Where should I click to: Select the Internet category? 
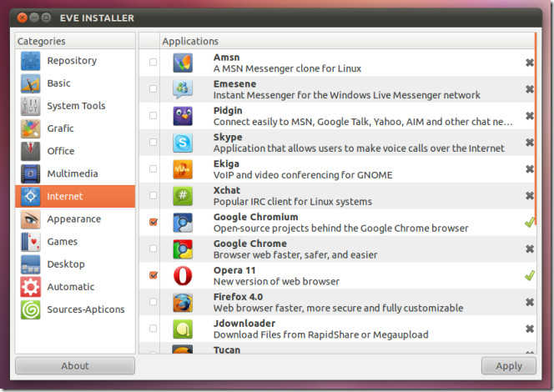75,196
